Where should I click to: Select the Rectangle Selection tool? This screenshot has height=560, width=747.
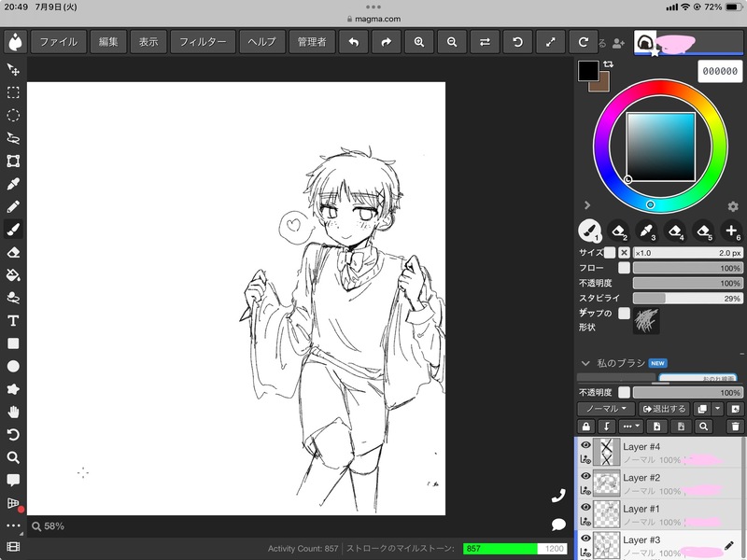(x=13, y=92)
